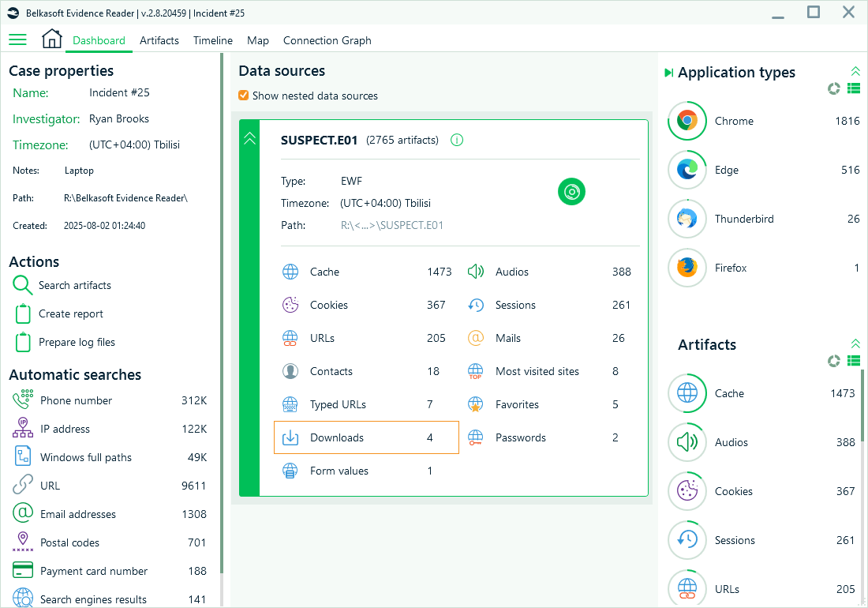Viewport: 868px width, 608px height.
Task: Click the refresh icon in Application types panel
Action: 833,89
